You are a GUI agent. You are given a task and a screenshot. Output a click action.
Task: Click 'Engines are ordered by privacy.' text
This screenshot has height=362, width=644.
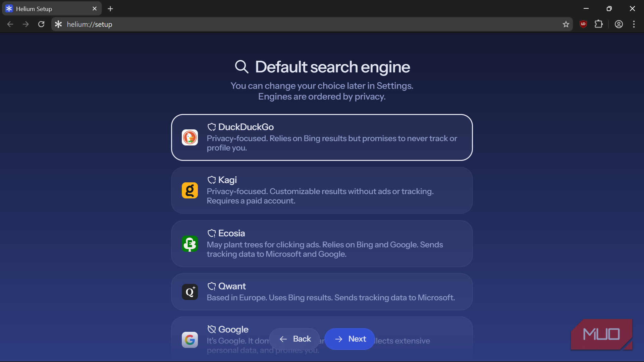(x=322, y=97)
